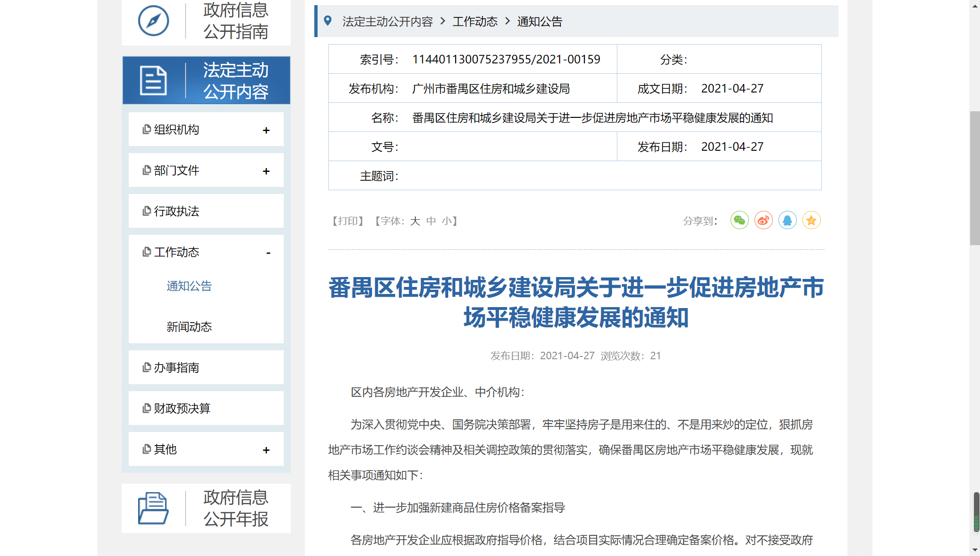Viewport: 980px width, 556px height.
Task: Click the page icon beside 行政执法
Action: click(x=147, y=211)
